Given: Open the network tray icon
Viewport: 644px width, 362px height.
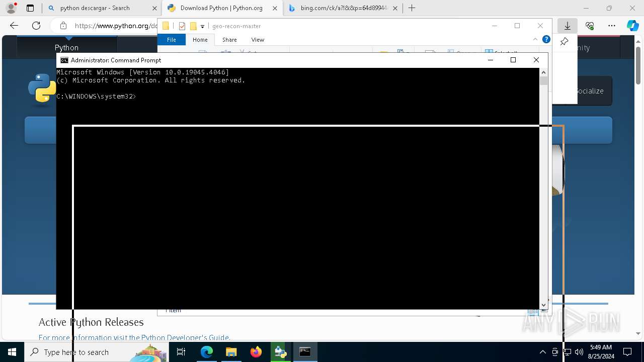Looking at the screenshot, I should (x=567, y=352).
